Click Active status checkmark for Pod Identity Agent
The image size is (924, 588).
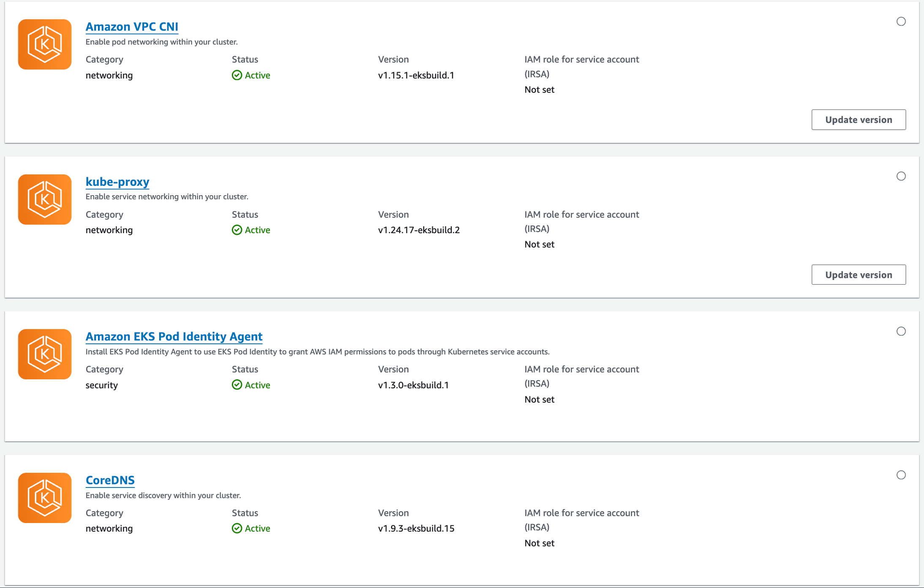[x=237, y=385]
